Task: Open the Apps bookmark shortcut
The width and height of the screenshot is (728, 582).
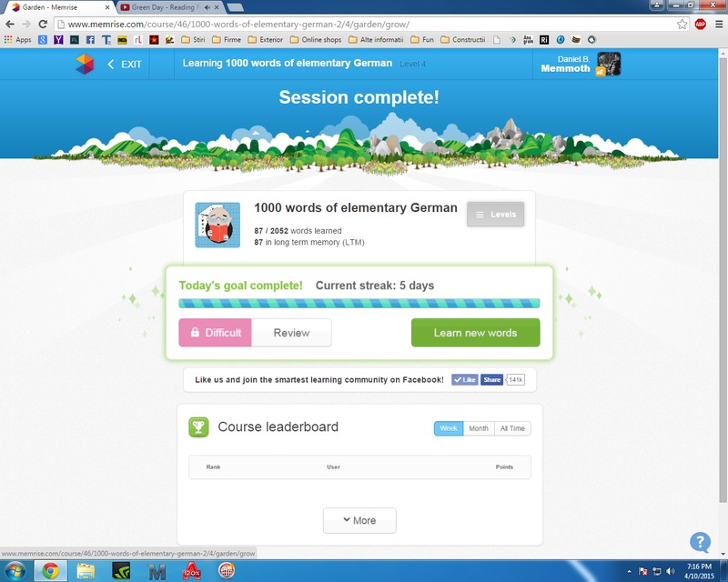Action: tap(17, 39)
